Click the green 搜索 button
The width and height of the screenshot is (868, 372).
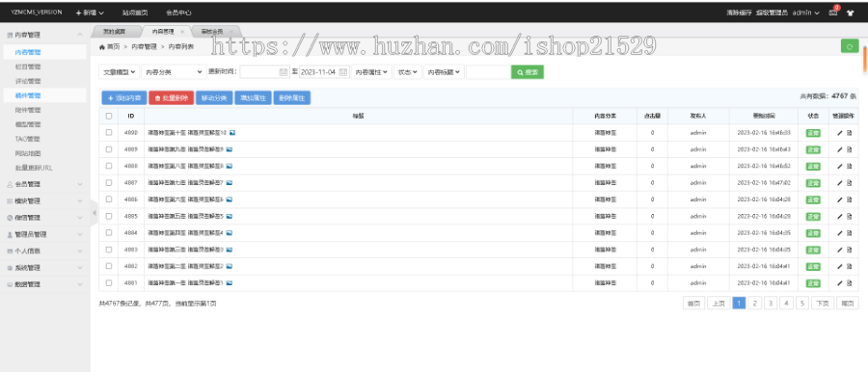point(527,72)
